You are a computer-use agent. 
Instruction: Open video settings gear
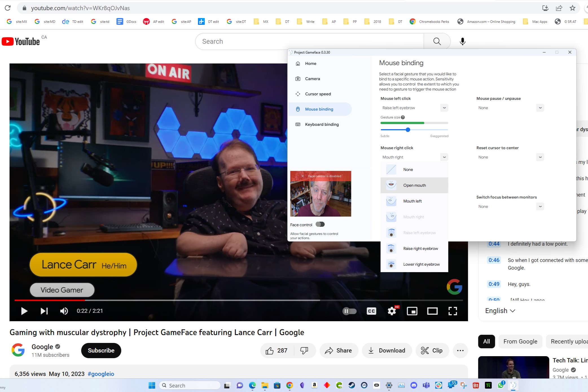[392, 311]
